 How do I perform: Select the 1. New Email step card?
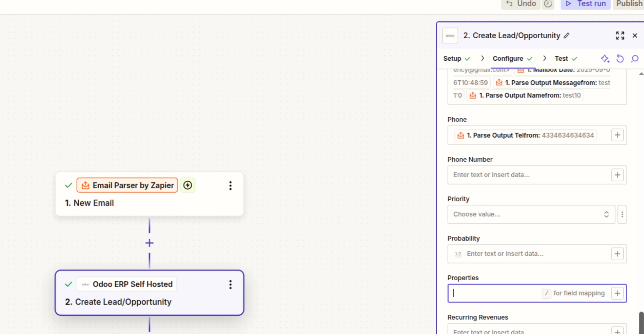pos(150,194)
